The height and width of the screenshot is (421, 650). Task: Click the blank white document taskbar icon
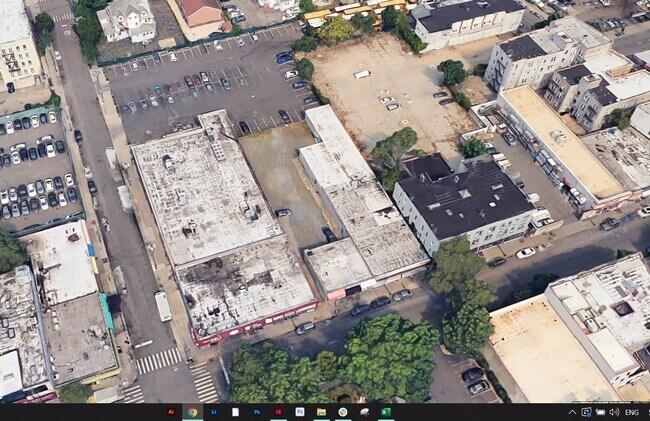pyautogui.click(x=236, y=412)
